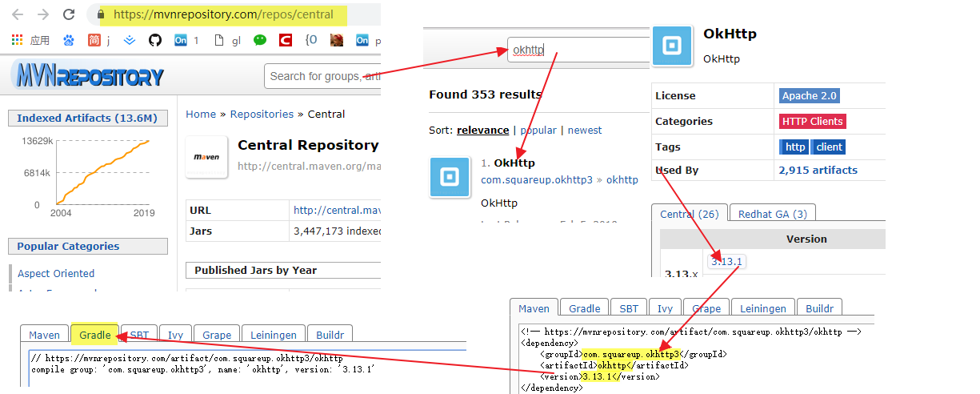
Task: Open the red C (CSDN) bookmark
Action: [286, 40]
